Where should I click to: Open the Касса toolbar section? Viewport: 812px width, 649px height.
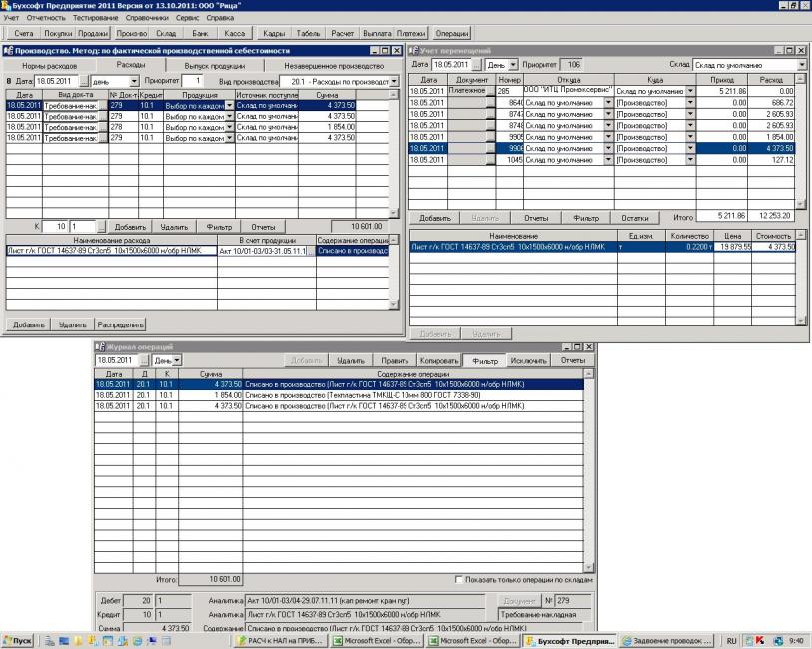click(x=236, y=34)
